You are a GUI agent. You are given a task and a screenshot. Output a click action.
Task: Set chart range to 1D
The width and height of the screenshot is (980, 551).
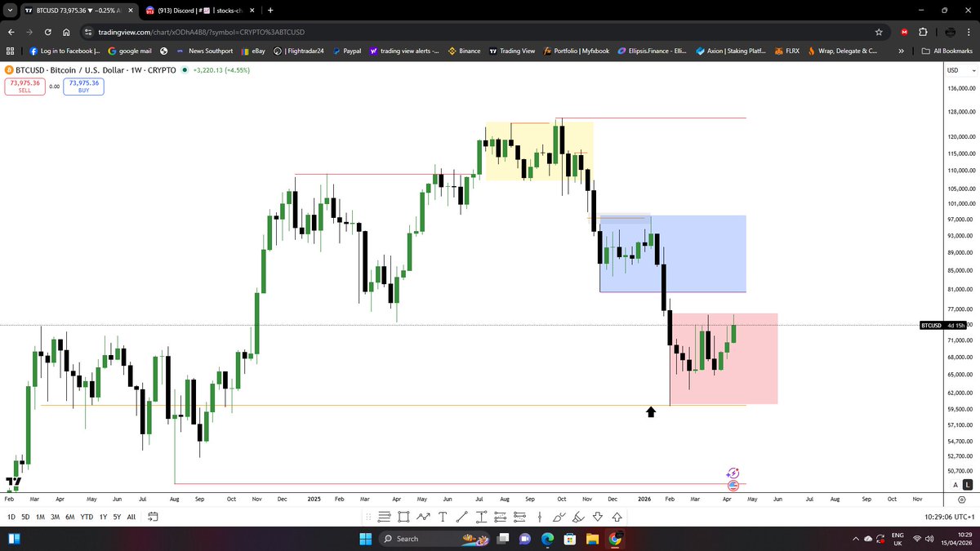click(x=12, y=517)
